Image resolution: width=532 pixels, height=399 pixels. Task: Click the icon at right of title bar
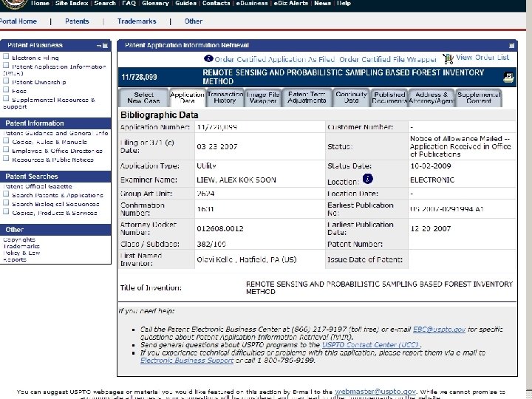click(x=508, y=77)
